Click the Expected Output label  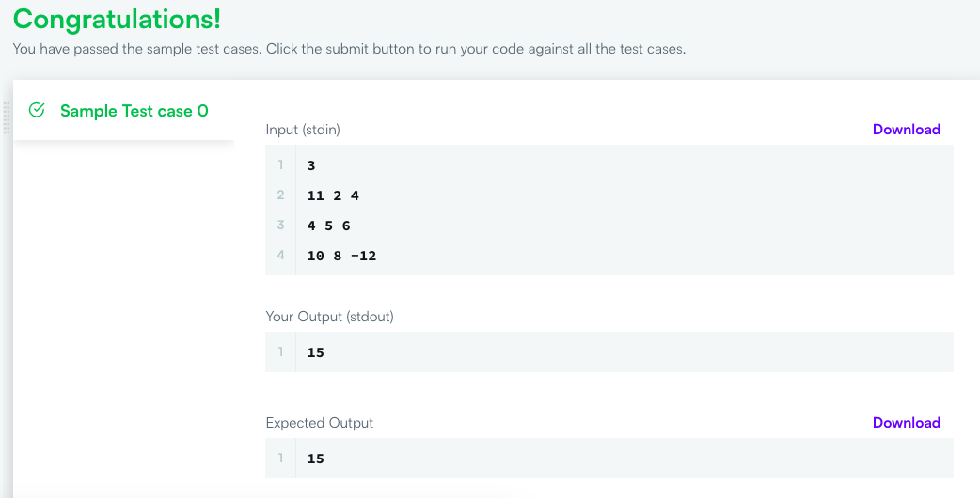click(x=320, y=423)
